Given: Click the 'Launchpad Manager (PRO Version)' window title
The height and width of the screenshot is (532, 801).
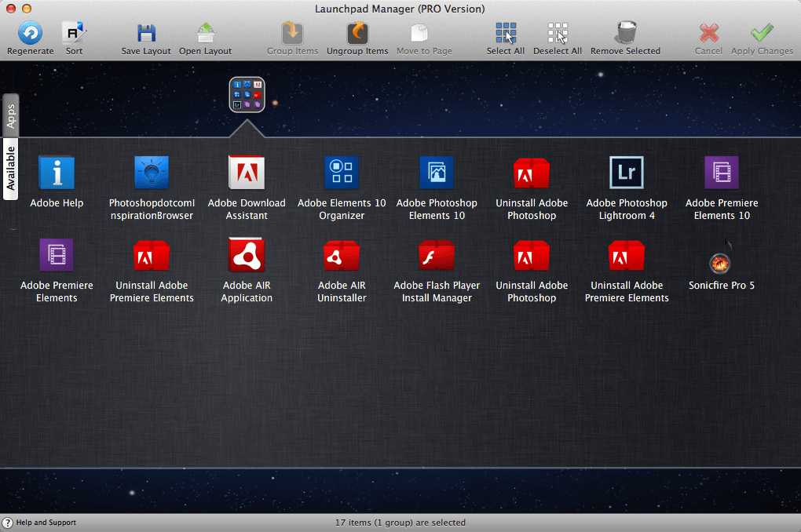Looking at the screenshot, I should [x=400, y=9].
